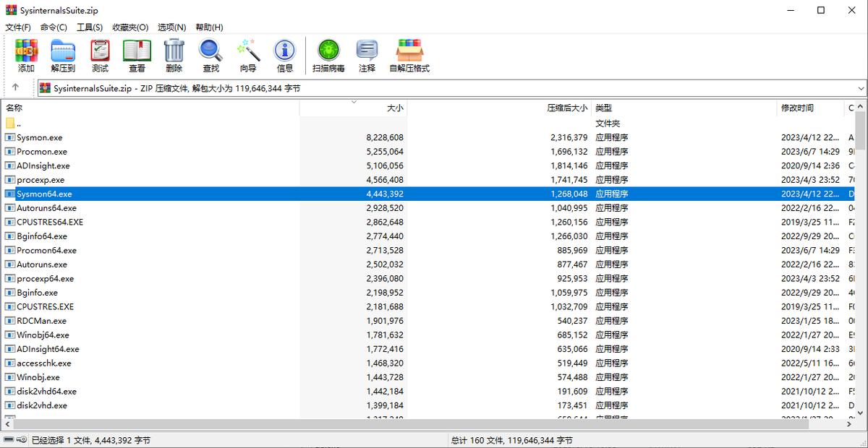Open the 查看 (View) tool icon
The height and width of the screenshot is (448, 868).
click(137, 54)
